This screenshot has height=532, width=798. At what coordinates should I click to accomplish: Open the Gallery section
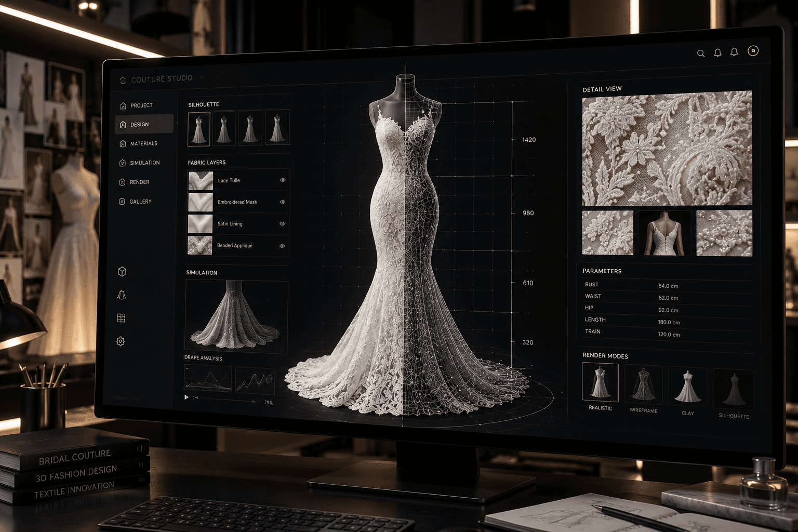135,201
